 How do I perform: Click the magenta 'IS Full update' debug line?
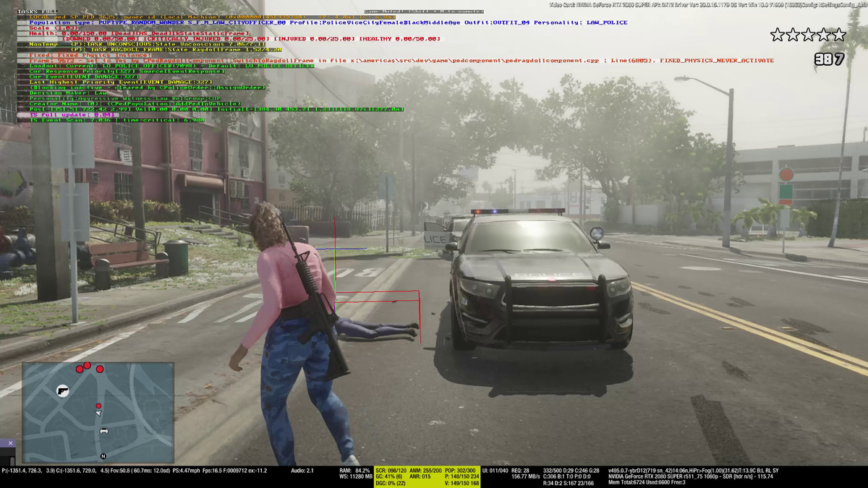click(x=72, y=114)
